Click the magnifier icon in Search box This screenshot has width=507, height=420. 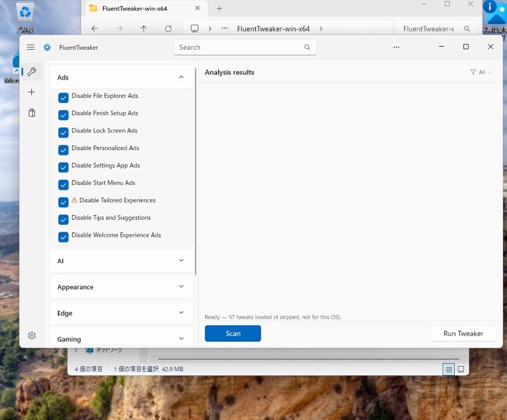click(307, 47)
